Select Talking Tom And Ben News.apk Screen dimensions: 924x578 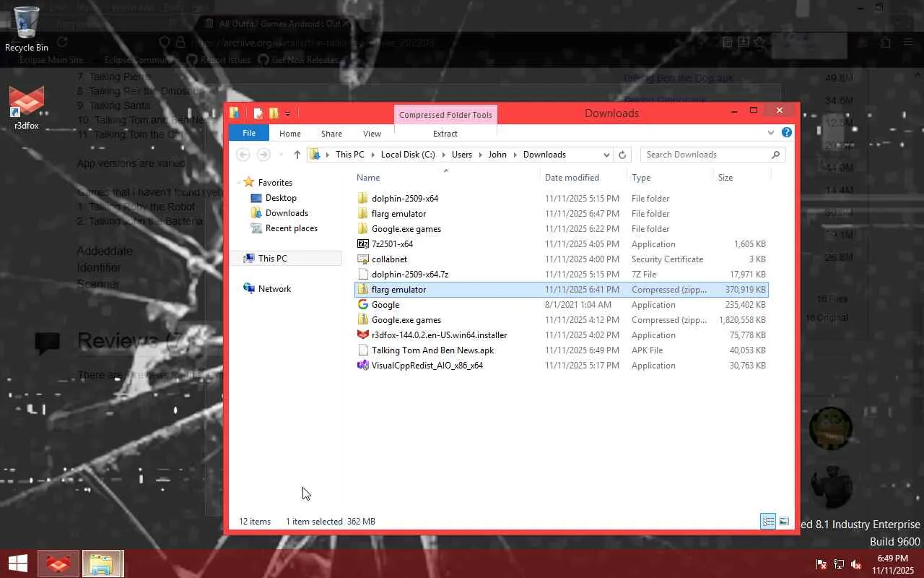(x=432, y=350)
